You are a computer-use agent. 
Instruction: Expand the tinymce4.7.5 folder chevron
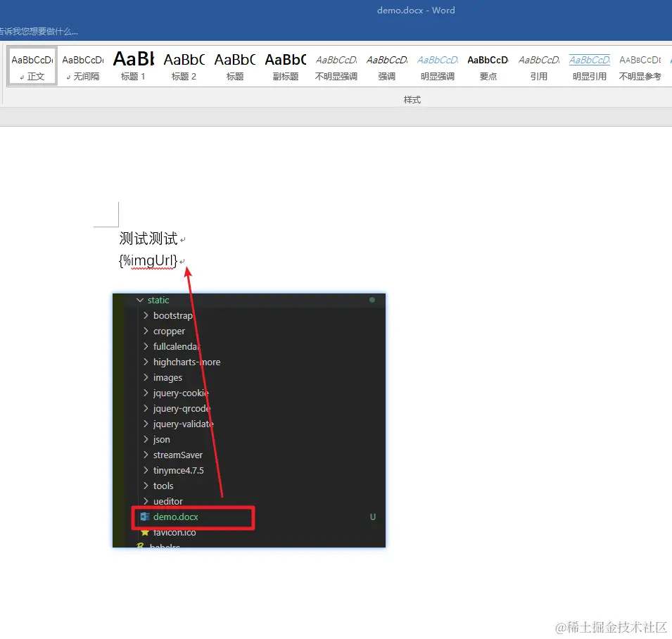coord(146,470)
